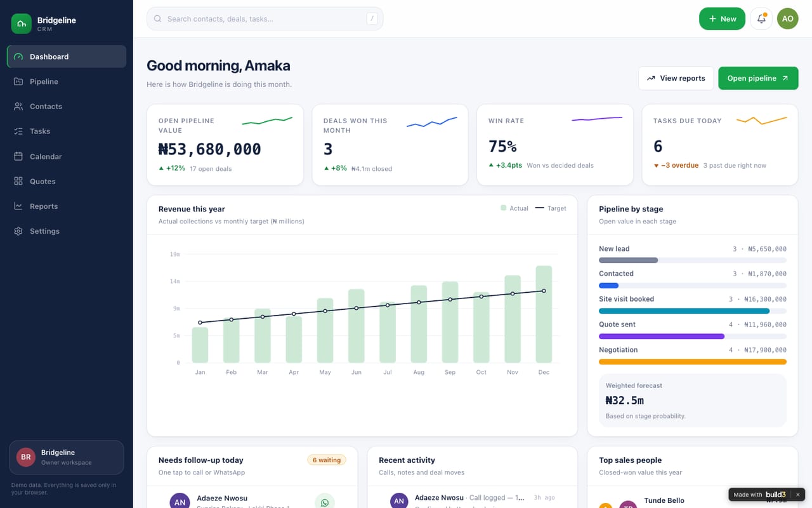Click the December revenue bar

pyautogui.click(x=544, y=314)
